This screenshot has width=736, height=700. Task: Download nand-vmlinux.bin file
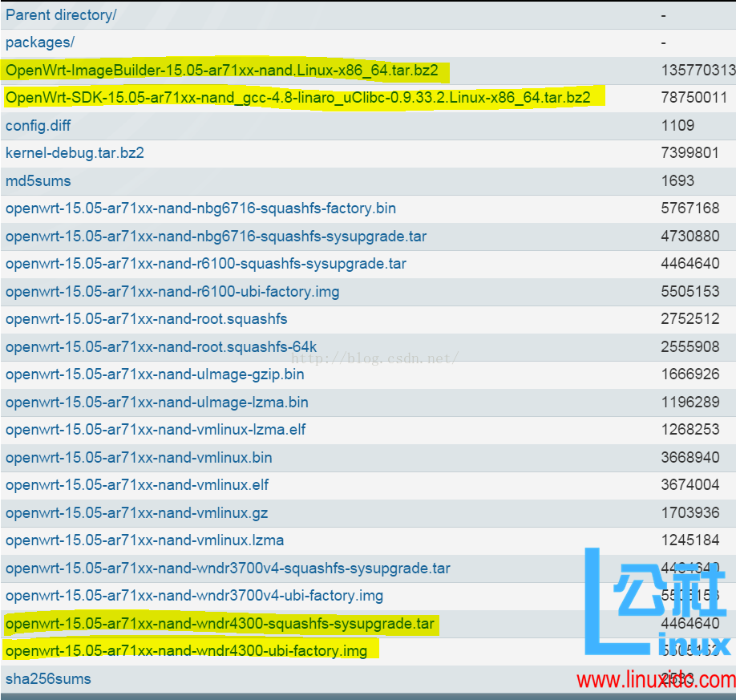(x=139, y=457)
